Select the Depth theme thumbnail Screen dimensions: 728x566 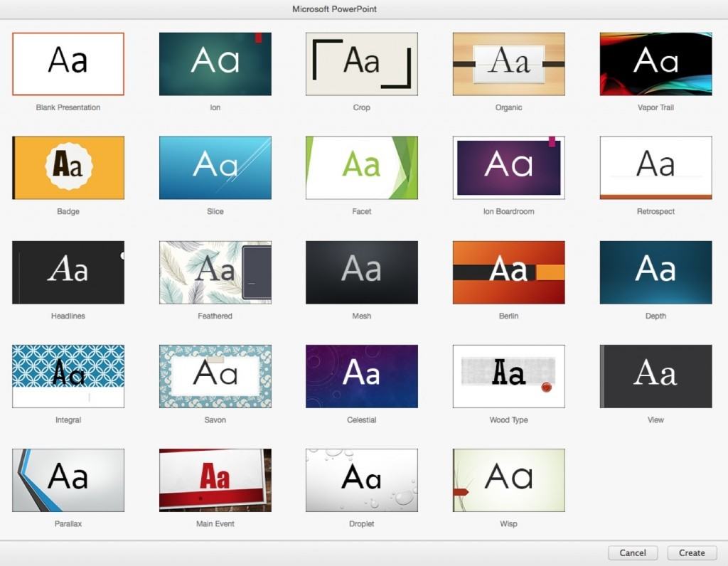[655, 272]
